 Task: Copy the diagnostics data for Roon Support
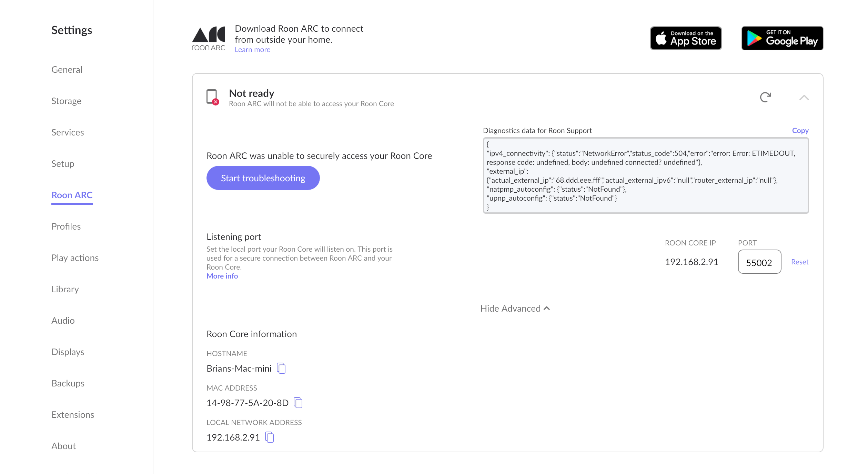800,130
